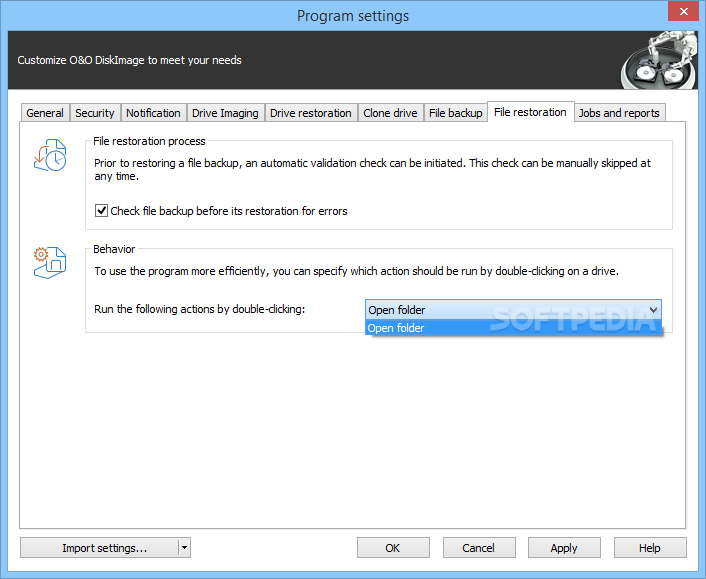Screen dimensions: 706x579
Task: Open the Drive Imaging tab
Action: (x=225, y=113)
